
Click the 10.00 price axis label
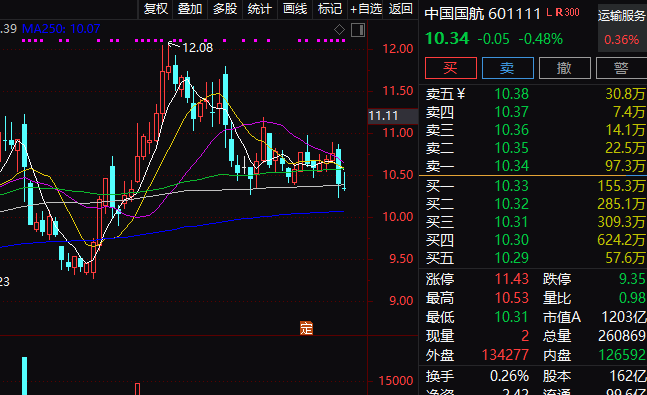tap(398, 217)
